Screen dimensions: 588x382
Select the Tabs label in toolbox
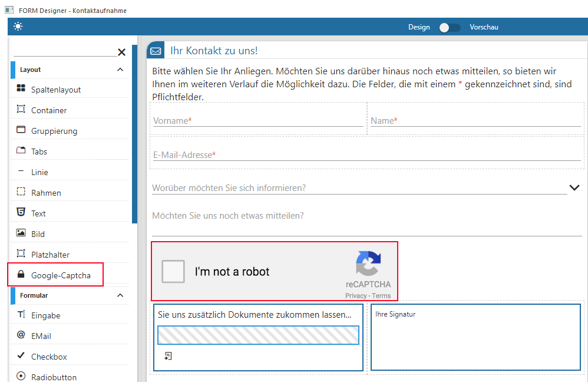click(x=39, y=152)
